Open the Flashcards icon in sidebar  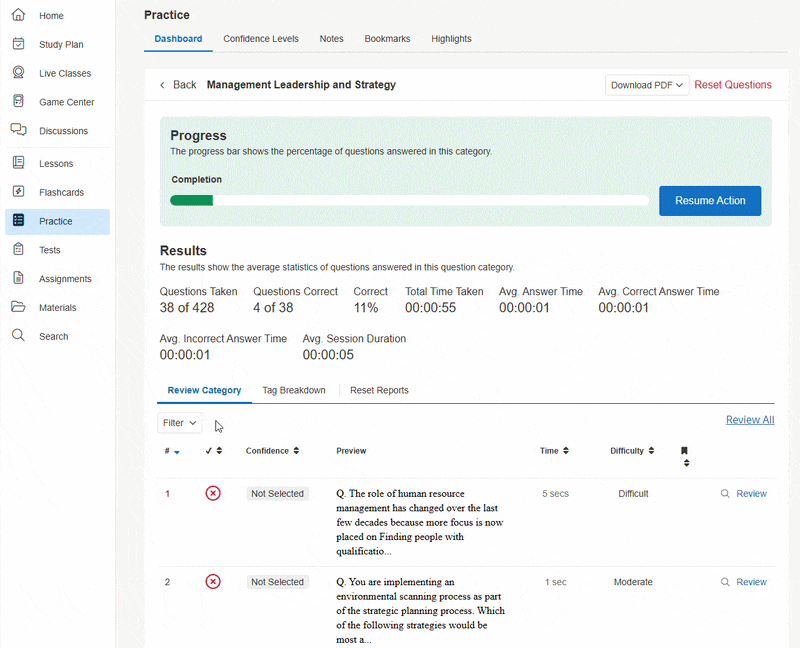18,192
